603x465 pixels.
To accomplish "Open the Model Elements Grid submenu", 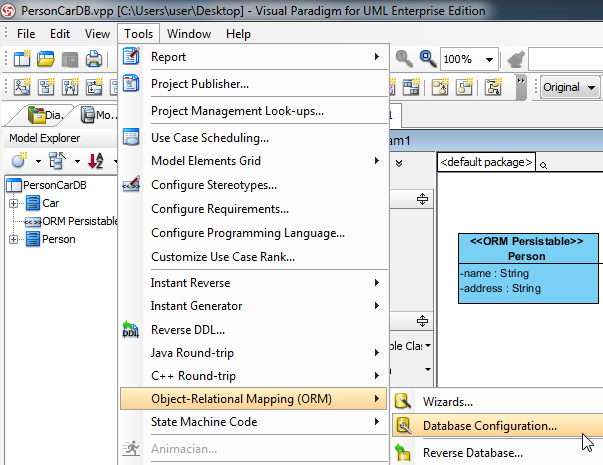I will click(377, 160).
